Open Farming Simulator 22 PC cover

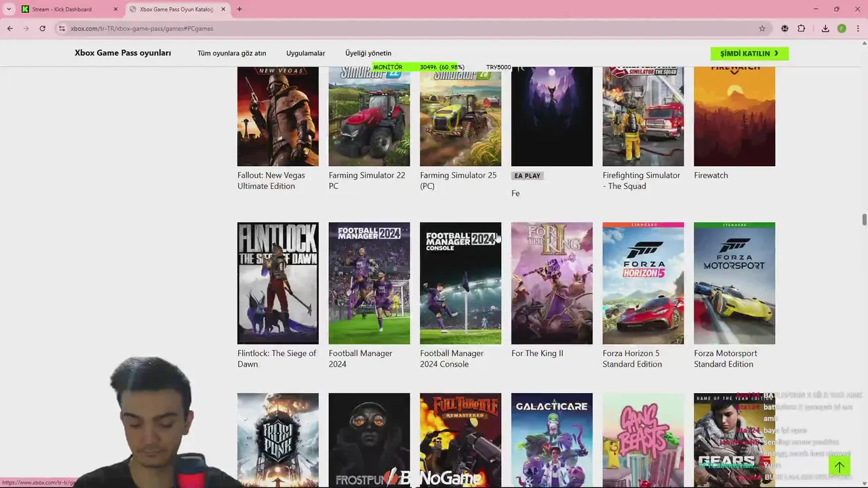point(370,116)
